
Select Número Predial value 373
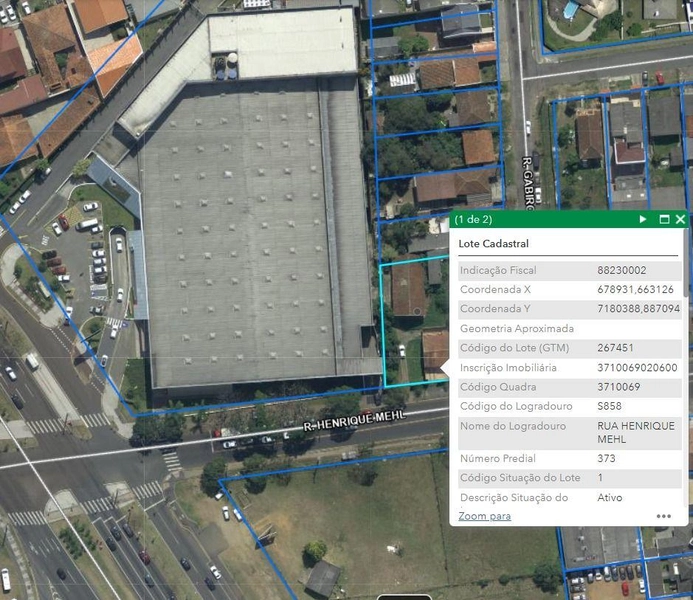[x=607, y=458]
